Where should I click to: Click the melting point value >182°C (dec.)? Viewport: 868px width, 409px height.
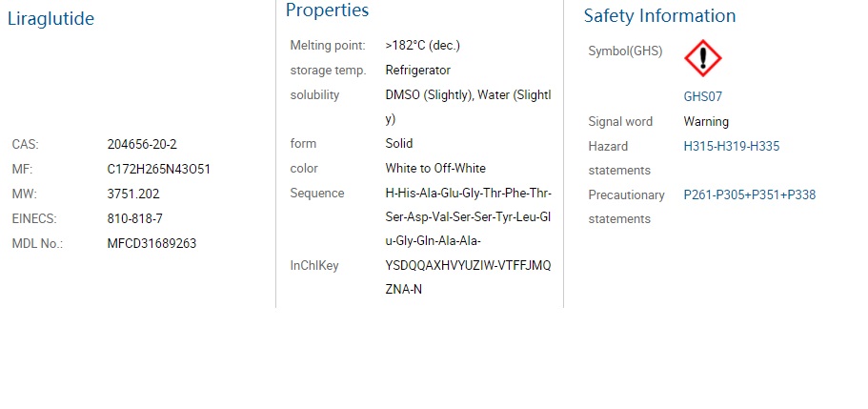pos(422,46)
